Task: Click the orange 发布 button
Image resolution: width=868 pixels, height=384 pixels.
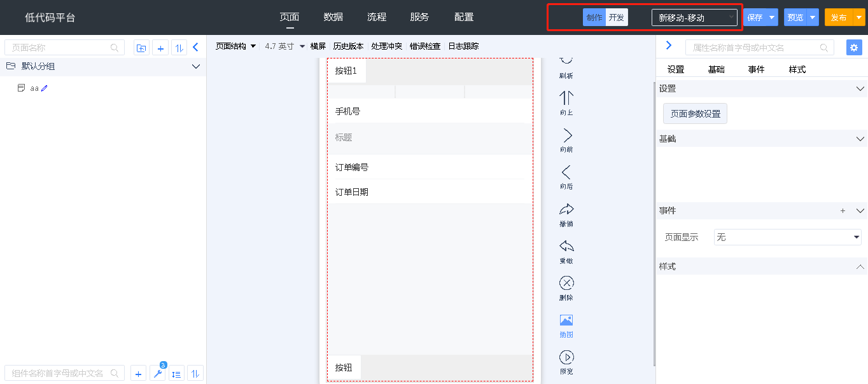Action: tap(838, 18)
